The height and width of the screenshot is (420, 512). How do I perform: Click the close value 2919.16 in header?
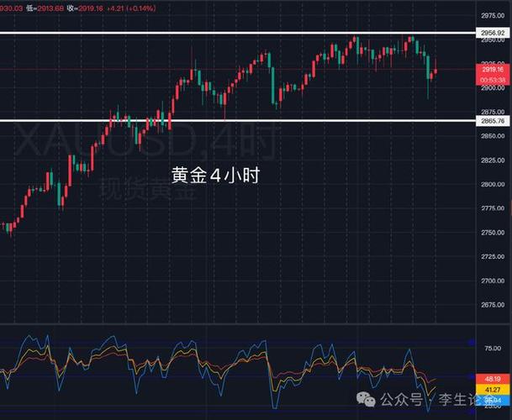91,8
